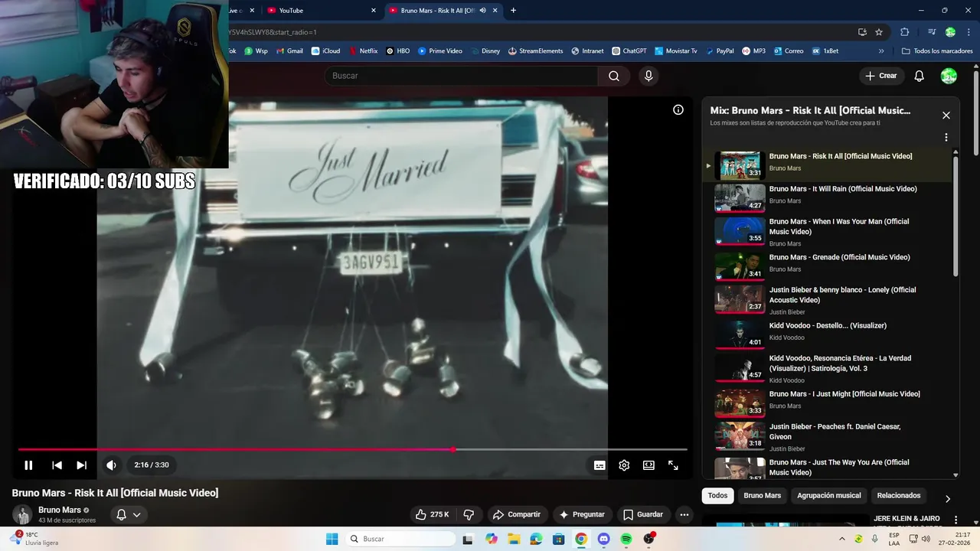Open the Todos los marcadores folder
The width and height of the screenshot is (980, 551).
(x=937, y=51)
